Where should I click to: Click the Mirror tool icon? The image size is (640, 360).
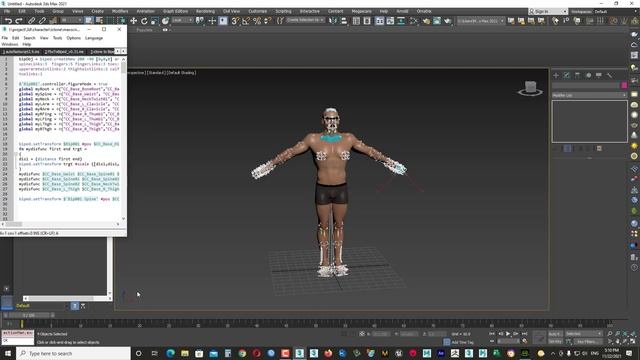coord(333,21)
